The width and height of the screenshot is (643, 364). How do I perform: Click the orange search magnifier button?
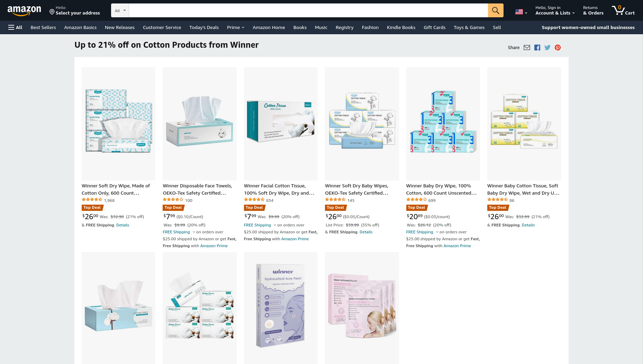[495, 10]
